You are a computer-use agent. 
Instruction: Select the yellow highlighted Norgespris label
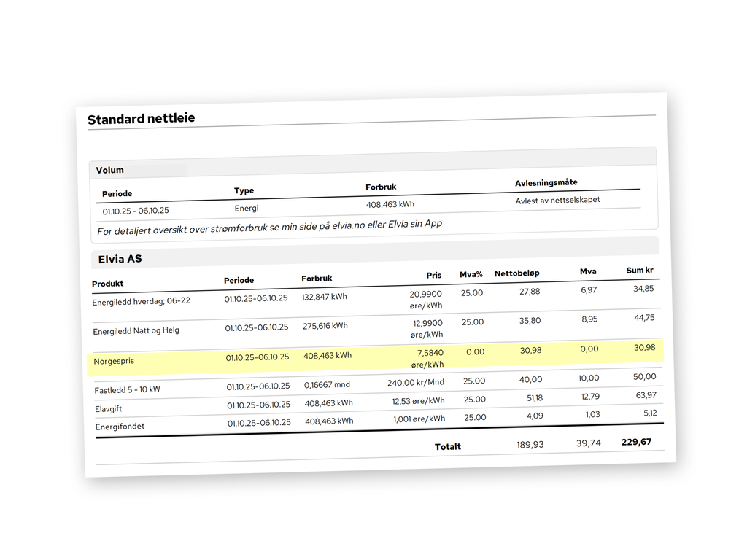[x=114, y=361]
